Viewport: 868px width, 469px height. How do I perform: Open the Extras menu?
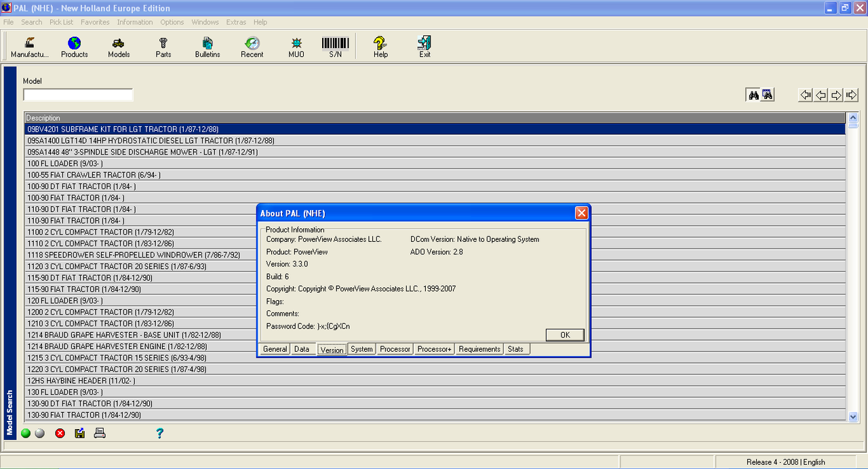(x=236, y=22)
